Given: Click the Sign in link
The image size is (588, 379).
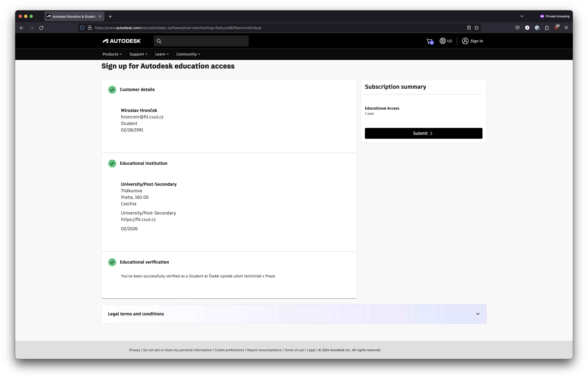Looking at the screenshot, I should pyautogui.click(x=477, y=41).
